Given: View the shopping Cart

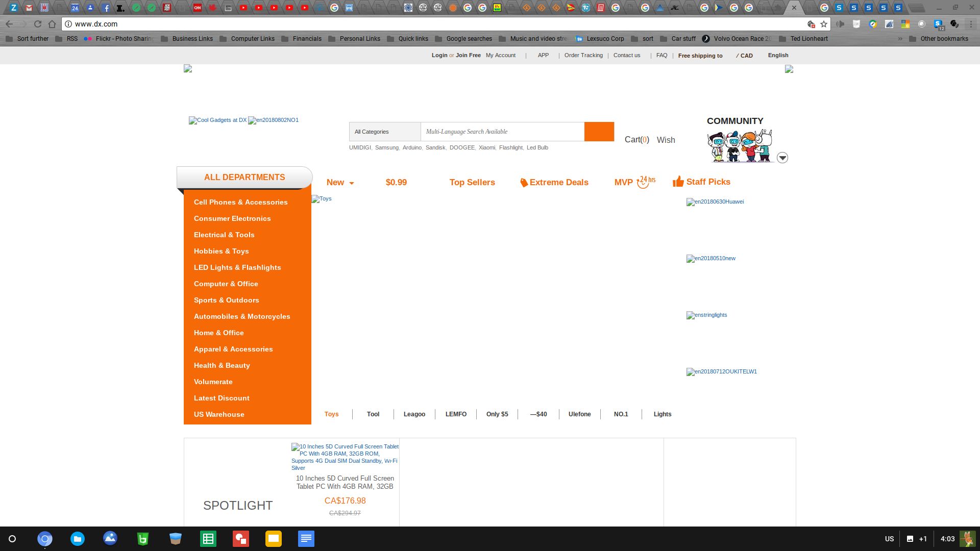Looking at the screenshot, I should point(637,139).
